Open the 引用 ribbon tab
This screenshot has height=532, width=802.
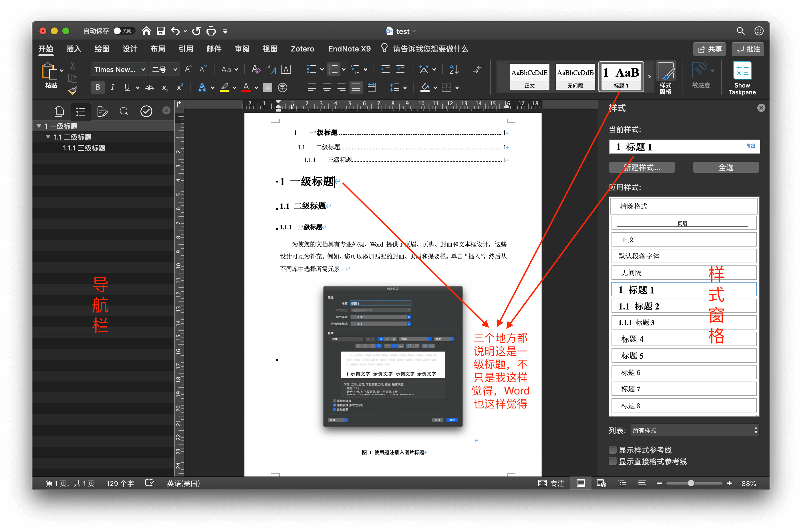click(x=186, y=49)
